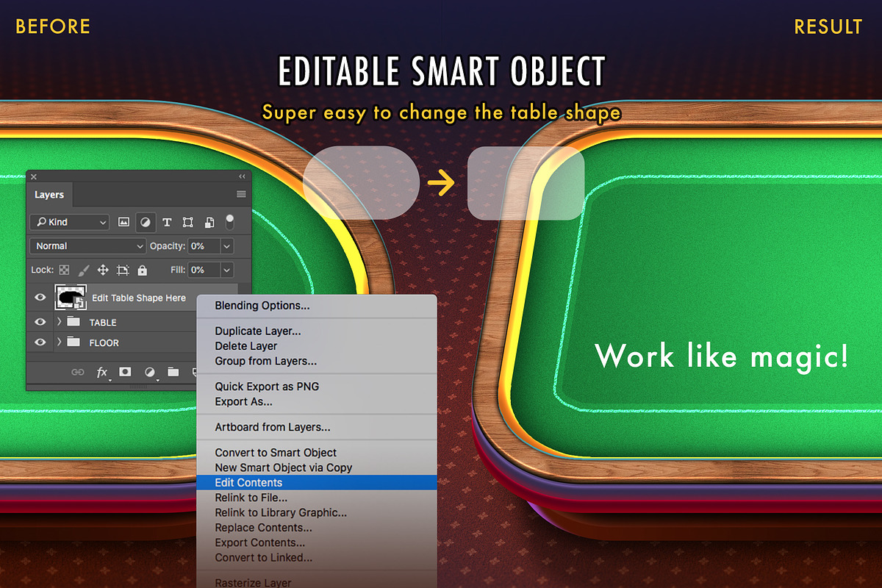882x588 pixels.
Task: Select Edit Contents menu entry
Action: (x=317, y=482)
